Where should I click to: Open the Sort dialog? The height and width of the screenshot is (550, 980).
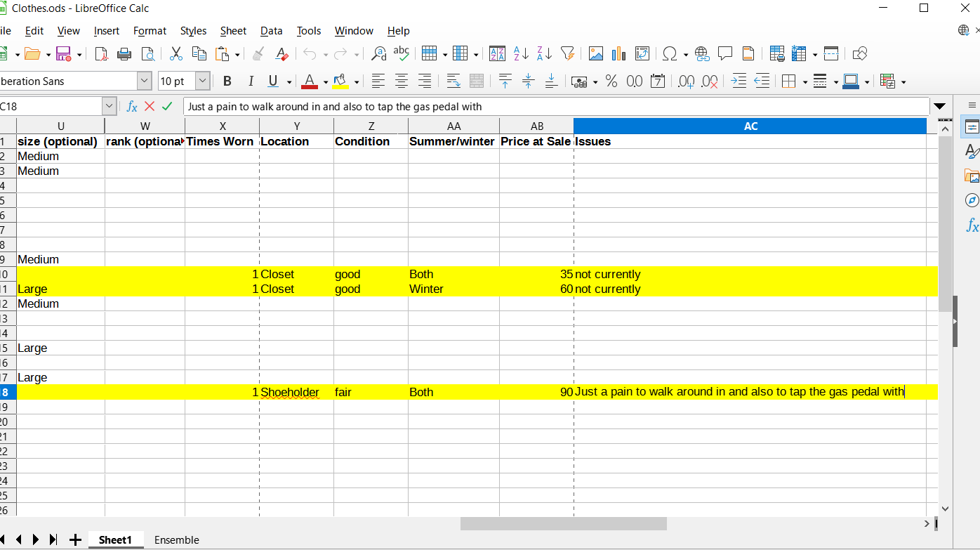pyautogui.click(x=497, y=53)
